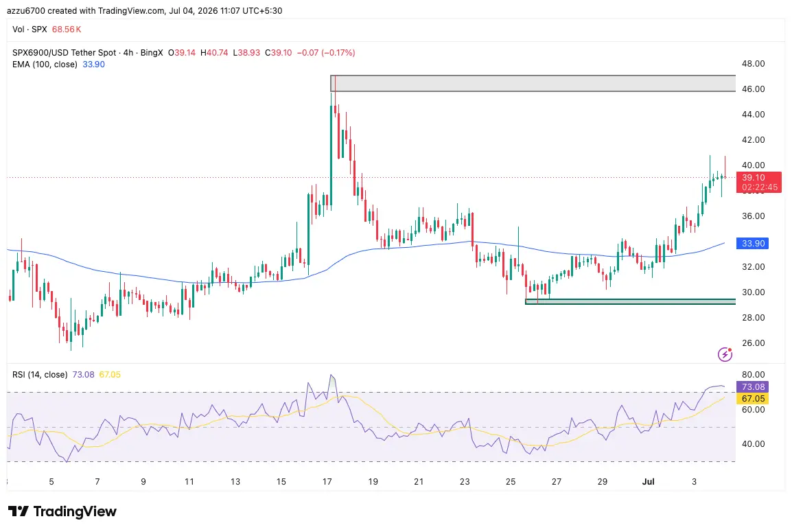
Task: Click the yellow 67.05 RSI average label
Action: (753, 399)
